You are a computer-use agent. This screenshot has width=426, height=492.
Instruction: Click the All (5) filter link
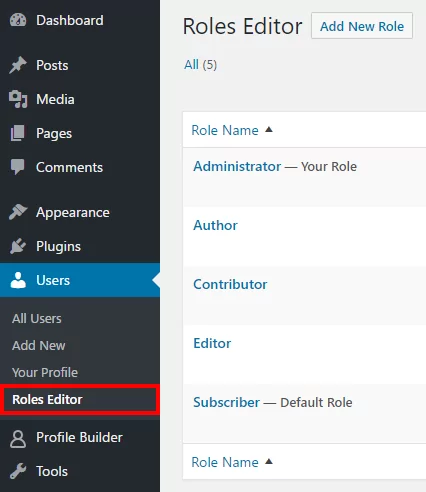coord(200,65)
